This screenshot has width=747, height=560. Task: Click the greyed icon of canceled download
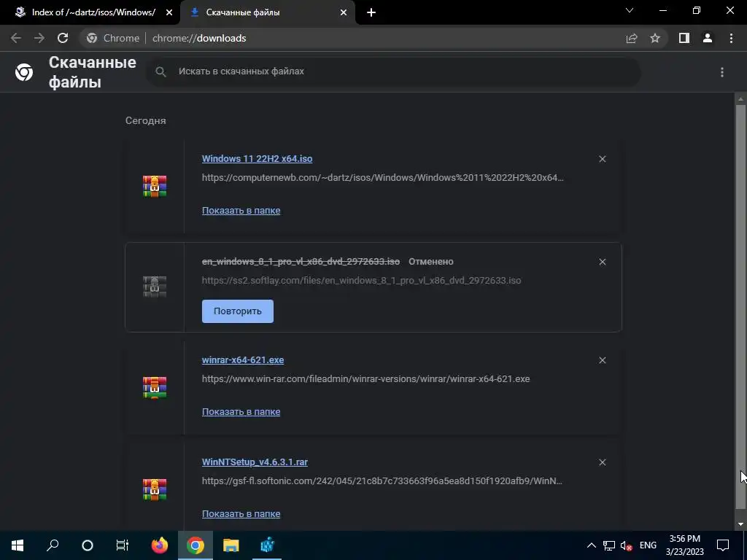pyautogui.click(x=155, y=287)
